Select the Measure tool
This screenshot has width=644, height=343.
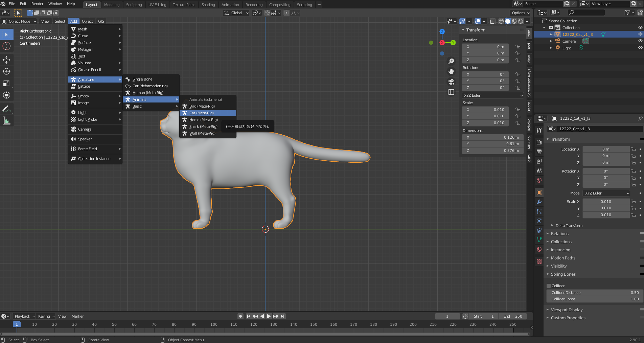6,121
